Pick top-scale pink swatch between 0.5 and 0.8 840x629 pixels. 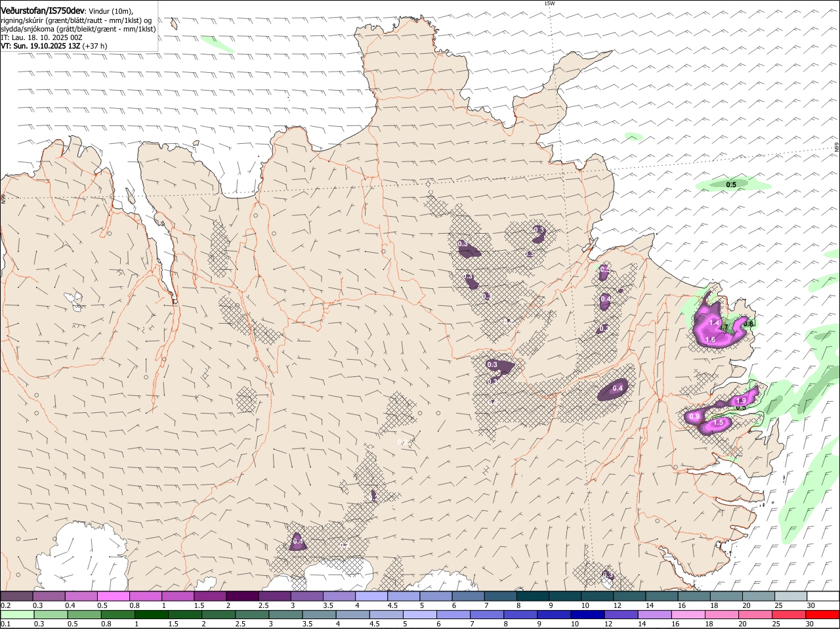[x=114, y=596]
